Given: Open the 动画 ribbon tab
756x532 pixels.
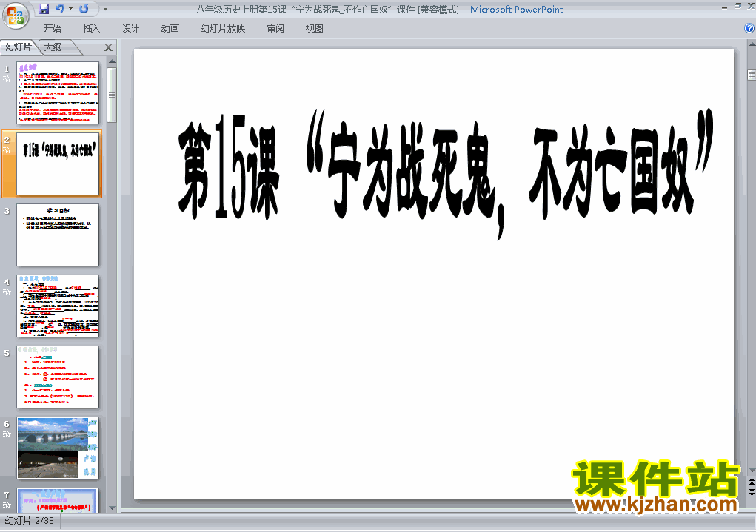Looking at the screenshot, I should [x=170, y=28].
